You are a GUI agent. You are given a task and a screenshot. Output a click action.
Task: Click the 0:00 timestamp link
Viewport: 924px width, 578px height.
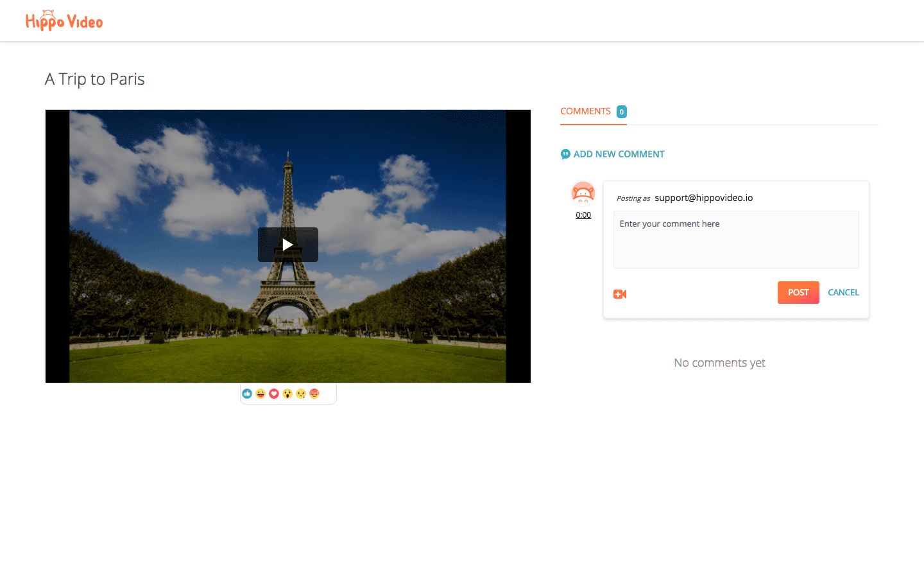(x=583, y=215)
